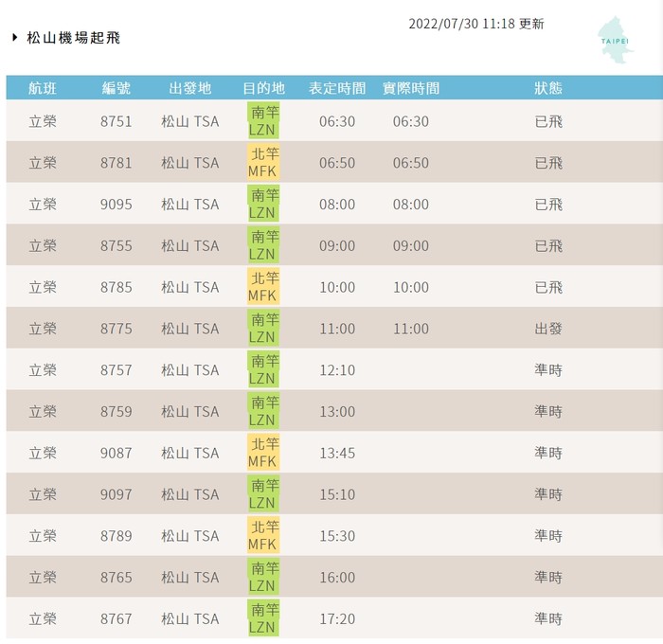Click the Taipei map logo icon
Image resolution: width=663 pixels, height=644 pixels.
pyautogui.click(x=615, y=40)
